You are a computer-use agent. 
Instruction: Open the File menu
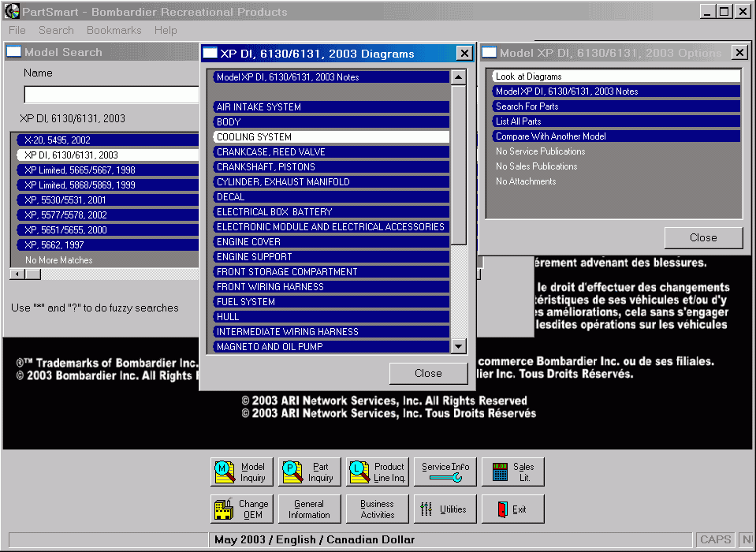(x=17, y=31)
